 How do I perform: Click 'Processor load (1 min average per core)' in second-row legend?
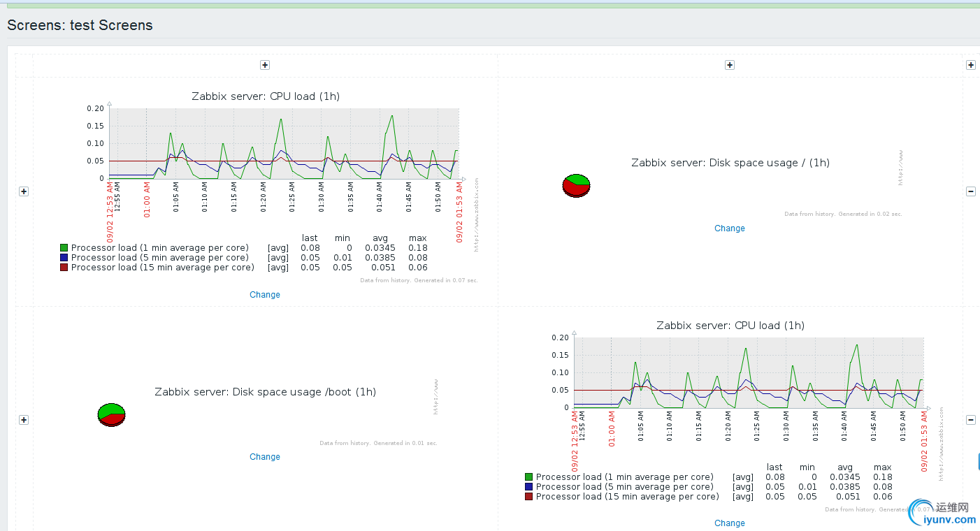(x=625, y=477)
